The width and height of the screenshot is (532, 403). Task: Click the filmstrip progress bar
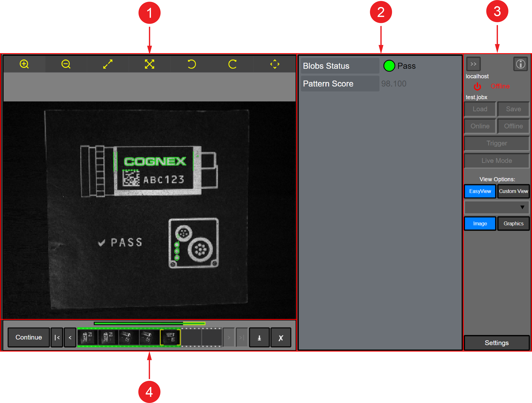149,323
